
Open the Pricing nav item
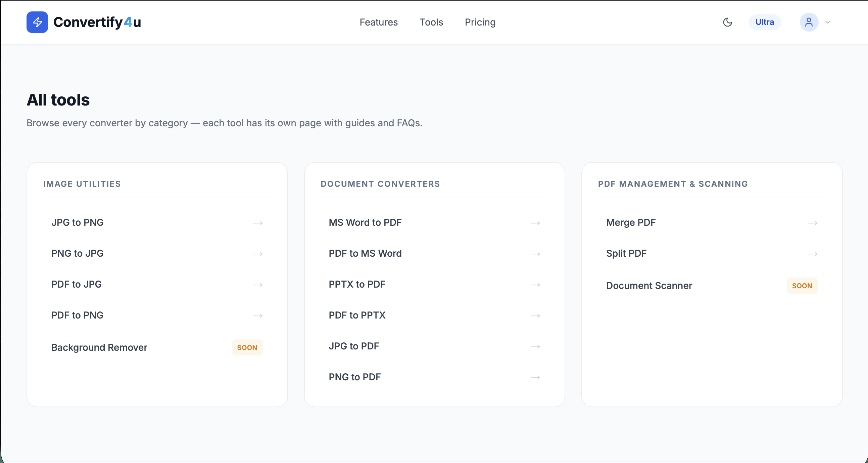coord(480,22)
